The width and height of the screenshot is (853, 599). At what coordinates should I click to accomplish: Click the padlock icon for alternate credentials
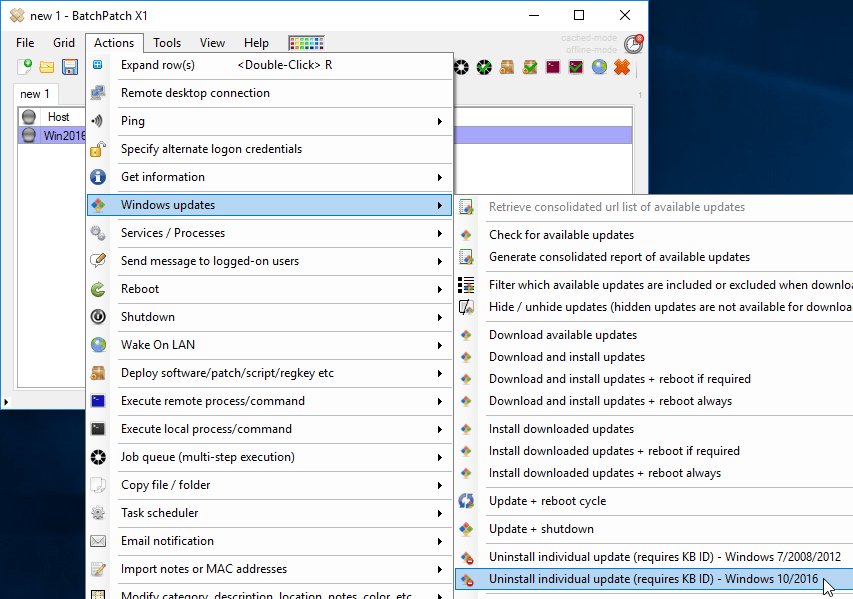coord(98,149)
